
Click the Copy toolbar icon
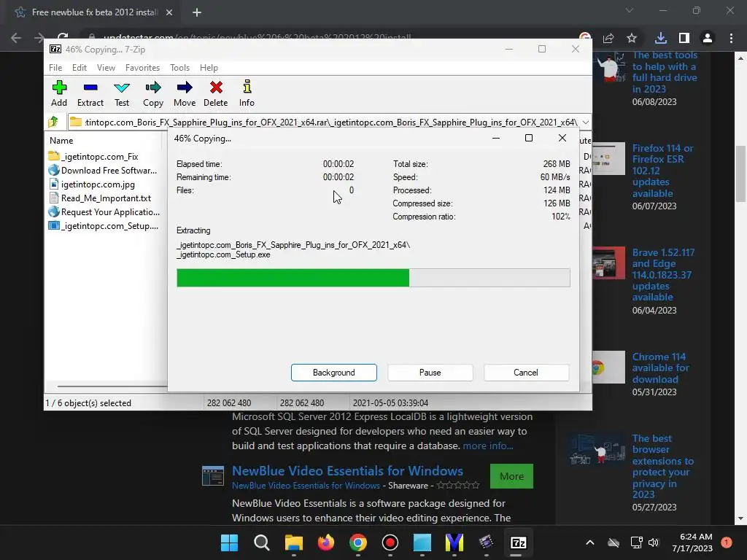(x=153, y=93)
